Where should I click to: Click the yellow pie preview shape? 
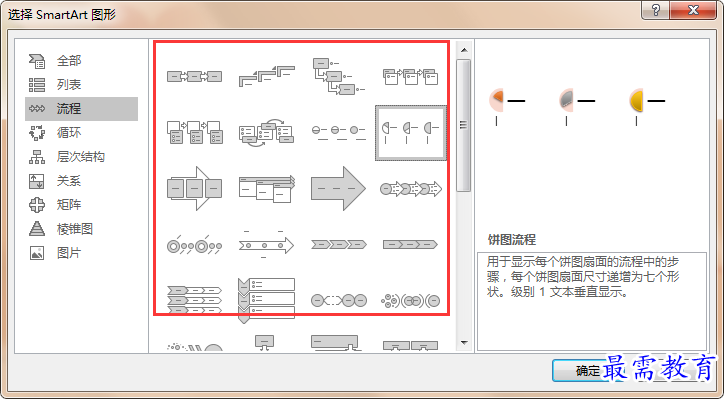pos(637,100)
